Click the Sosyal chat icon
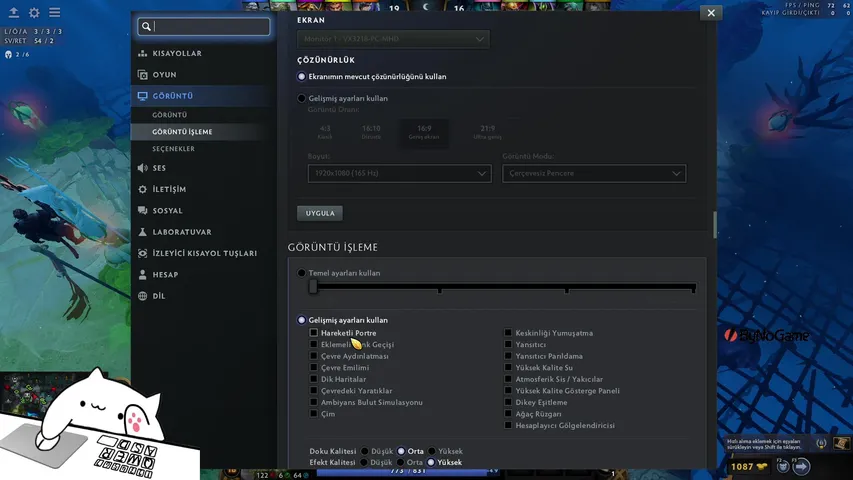 (x=143, y=211)
